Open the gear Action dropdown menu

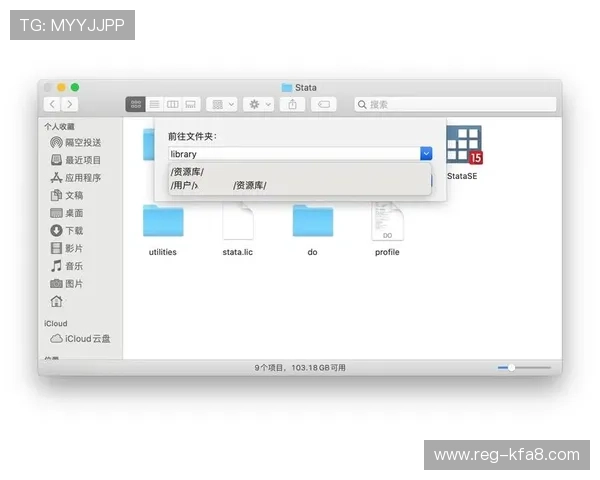[257, 104]
